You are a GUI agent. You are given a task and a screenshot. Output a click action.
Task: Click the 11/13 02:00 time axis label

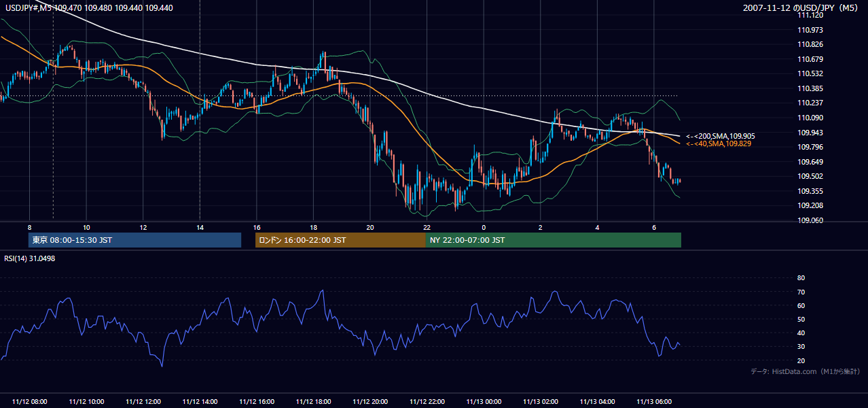pyautogui.click(x=541, y=402)
